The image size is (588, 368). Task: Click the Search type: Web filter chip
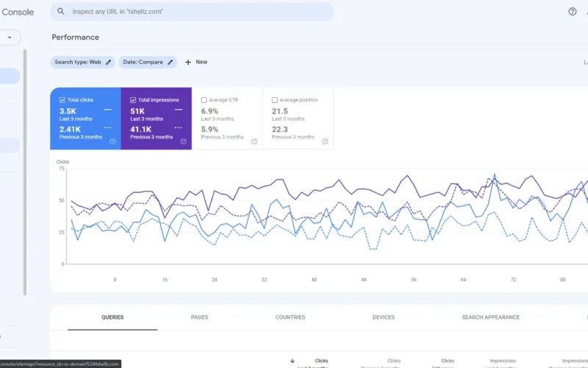[x=83, y=63]
